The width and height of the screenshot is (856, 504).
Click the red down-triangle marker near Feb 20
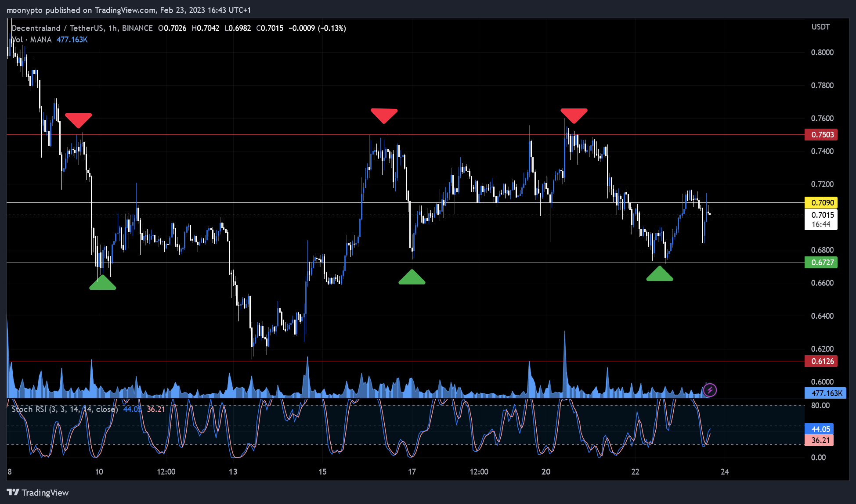pos(574,116)
